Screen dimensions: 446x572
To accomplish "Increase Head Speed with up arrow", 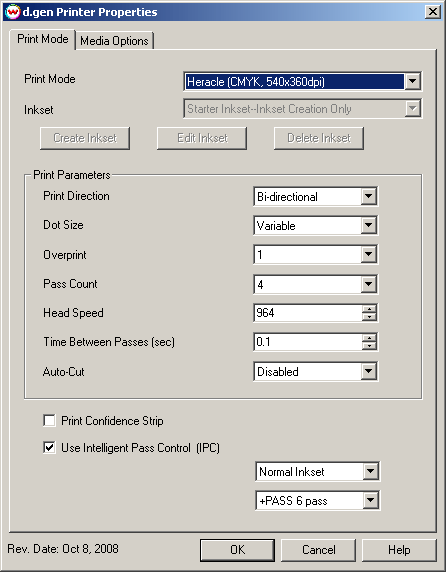I will click(369, 309).
